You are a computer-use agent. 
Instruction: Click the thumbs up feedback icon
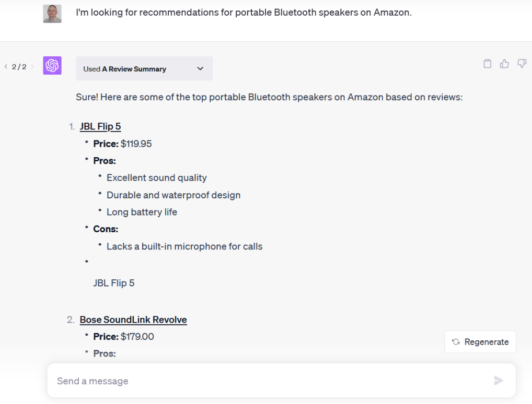pos(504,64)
